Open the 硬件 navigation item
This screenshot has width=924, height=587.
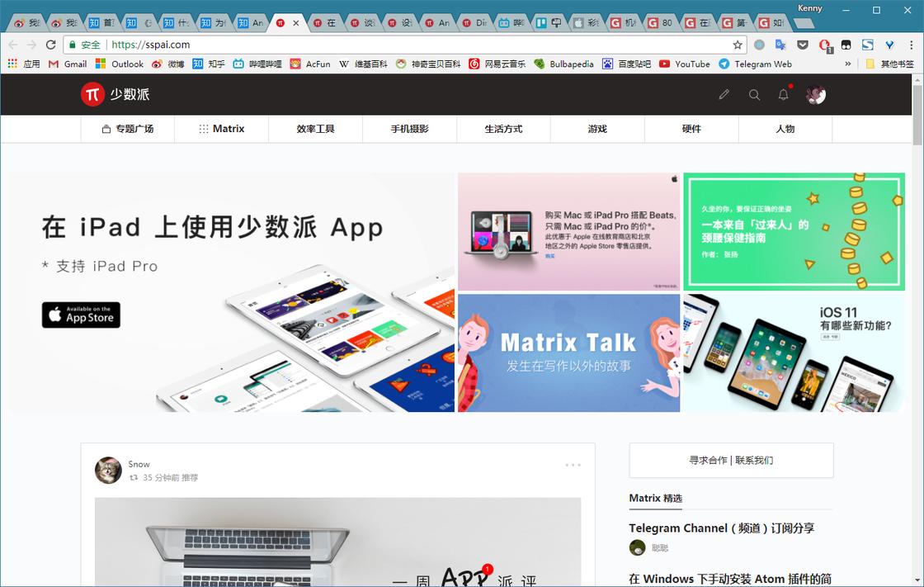[691, 129]
